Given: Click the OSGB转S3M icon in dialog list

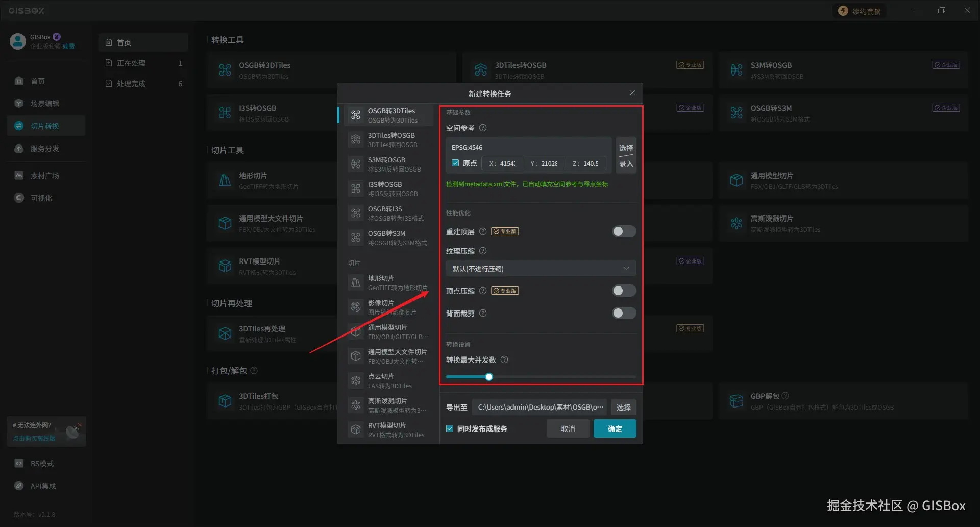Looking at the screenshot, I should click(x=356, y=238).
